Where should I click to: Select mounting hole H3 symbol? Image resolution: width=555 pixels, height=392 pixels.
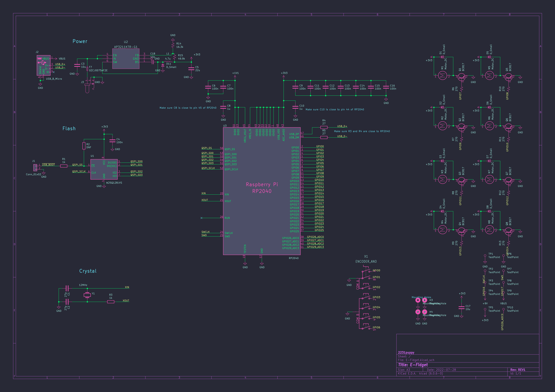point(425,300)
